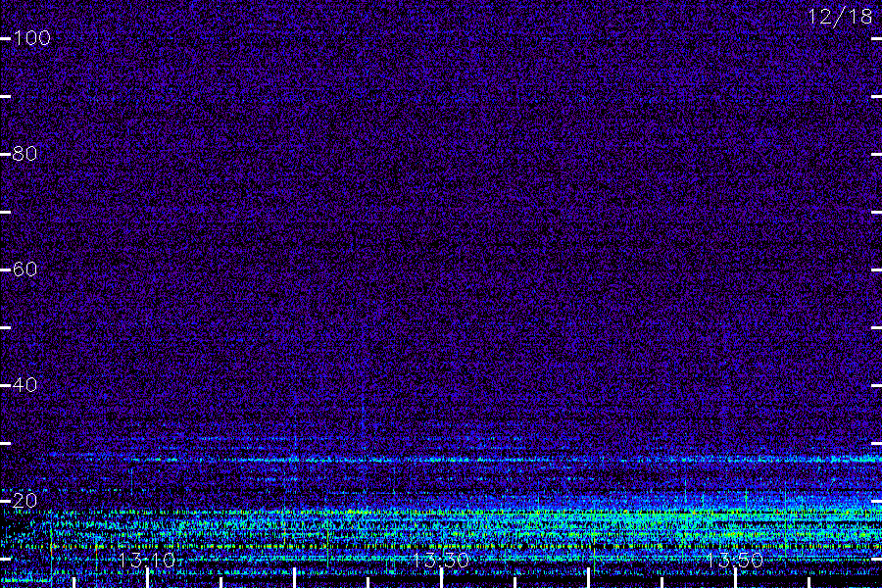Click the 80 frequency axis label
The image size is (882, 588).
coord(24,154)
